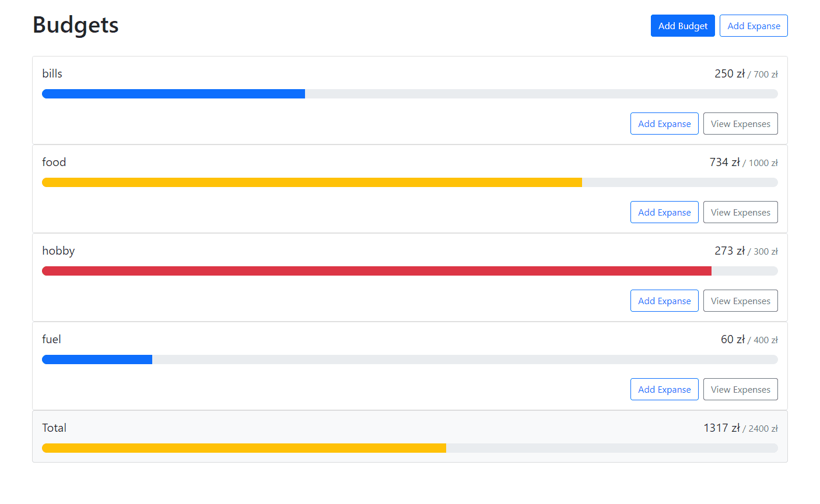820x504 pixels.
Task: Click the blue Add Budget button
Action: click(x=682, y=26)
